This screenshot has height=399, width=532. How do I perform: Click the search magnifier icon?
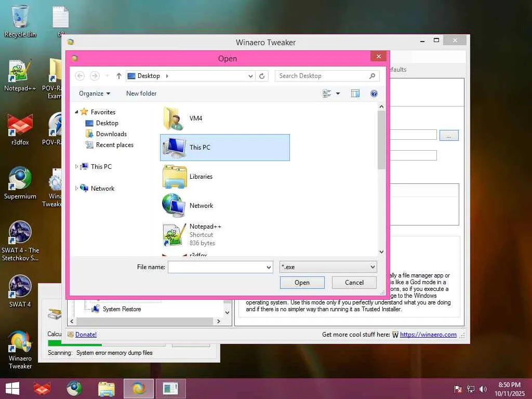pyautogui.click(x=372, y=76)
